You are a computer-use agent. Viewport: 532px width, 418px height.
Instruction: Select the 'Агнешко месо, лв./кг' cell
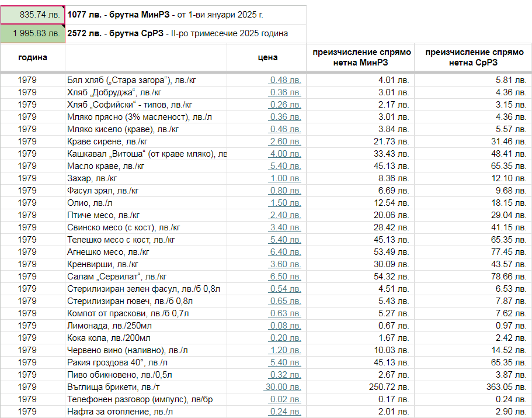click(x=146, y=252)
